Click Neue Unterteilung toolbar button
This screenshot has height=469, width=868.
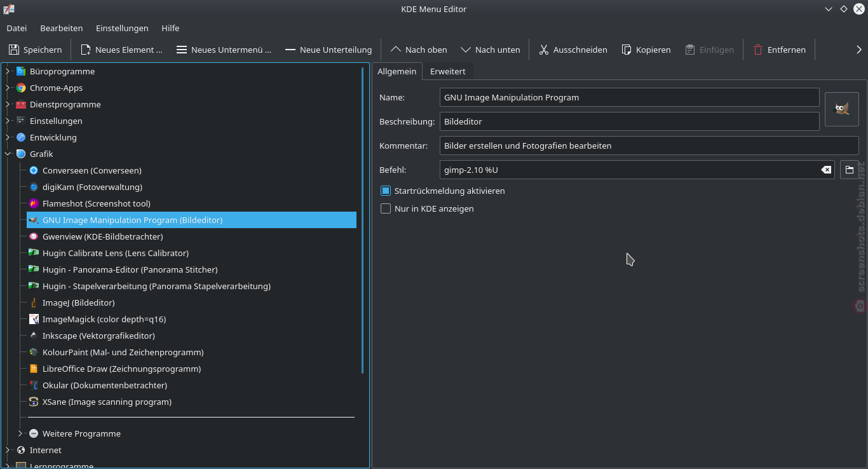[x=329, y=50]
